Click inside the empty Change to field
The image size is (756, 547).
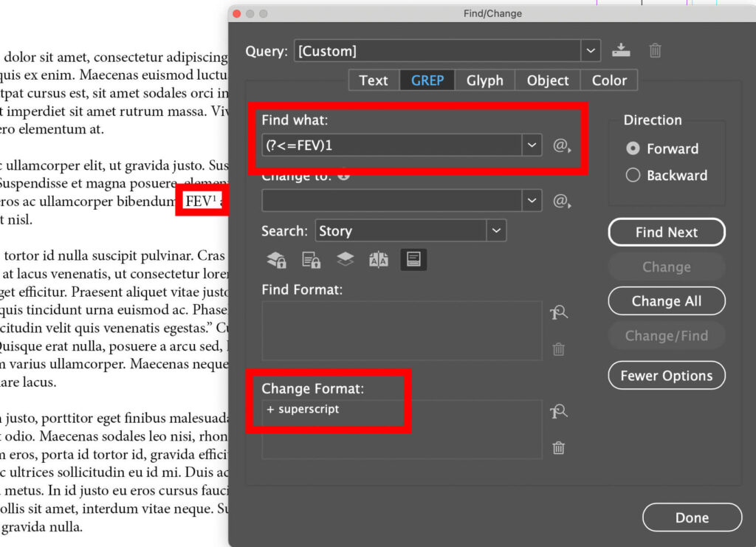399,200
